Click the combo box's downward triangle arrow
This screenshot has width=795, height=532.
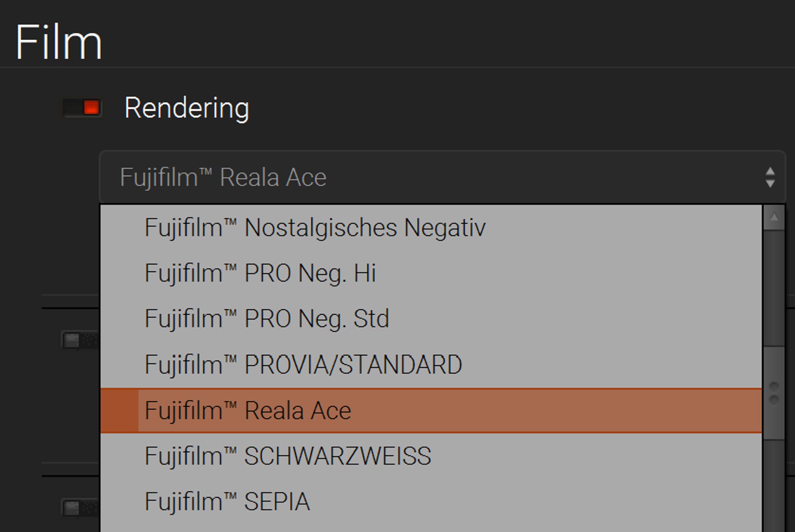click(770, 184)
